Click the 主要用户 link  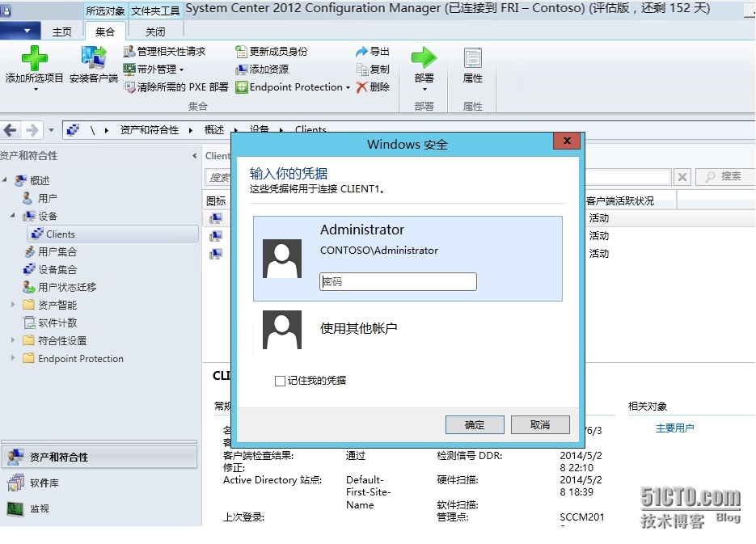674,428
